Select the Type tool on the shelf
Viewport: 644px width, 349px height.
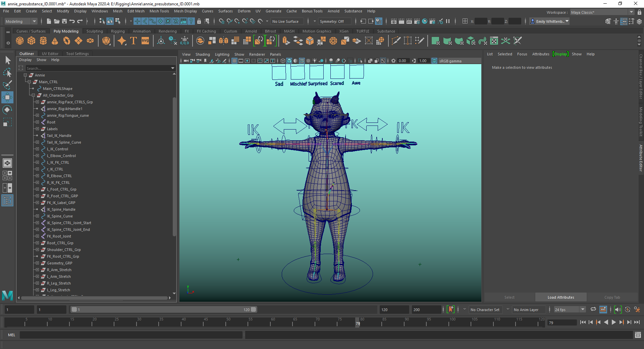coord(133,41)
